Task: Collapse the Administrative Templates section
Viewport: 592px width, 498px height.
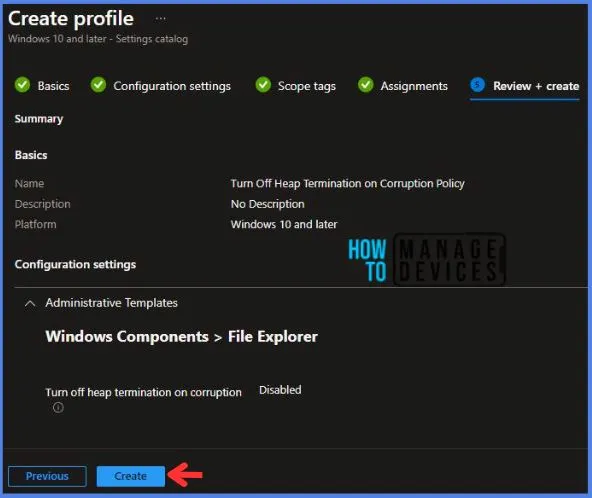Action: click(30, 303)
